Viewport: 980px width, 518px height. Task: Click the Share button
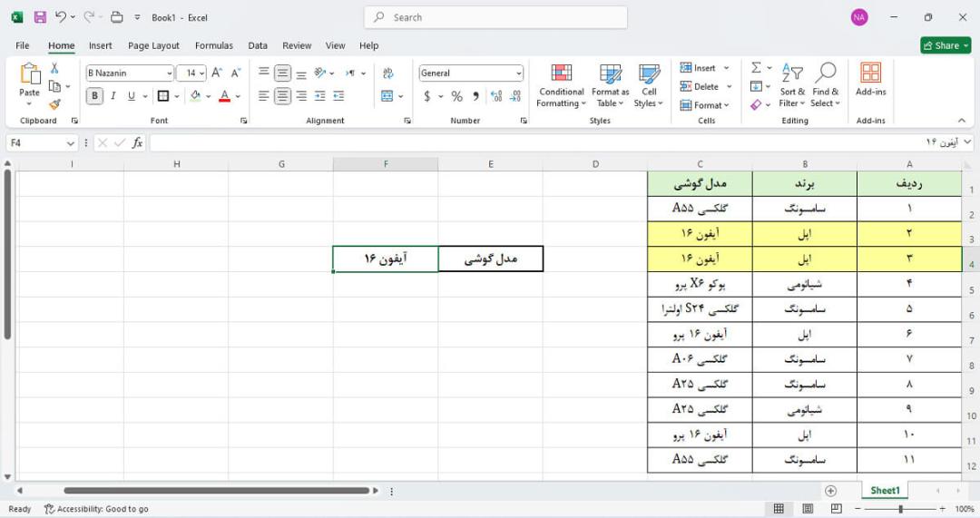(945, 45)
